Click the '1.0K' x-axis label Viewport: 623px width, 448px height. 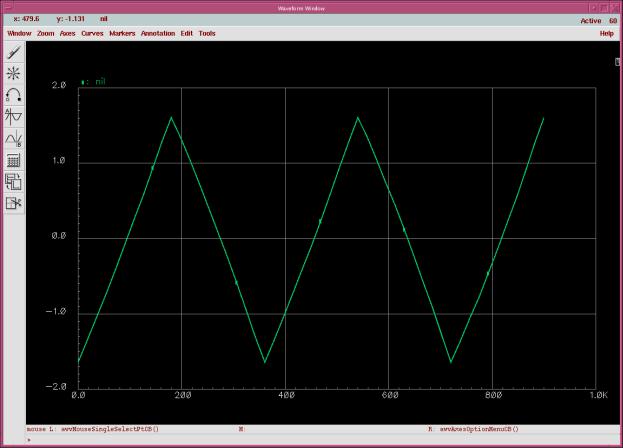pyautogui.click(x=598, y=395)
